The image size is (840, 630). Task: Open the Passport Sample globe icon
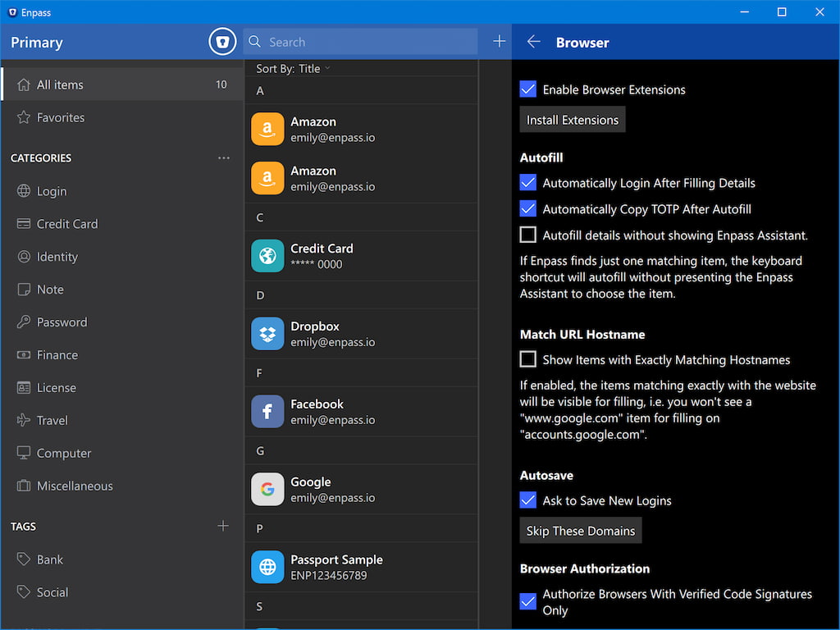(x=267, y=568)
